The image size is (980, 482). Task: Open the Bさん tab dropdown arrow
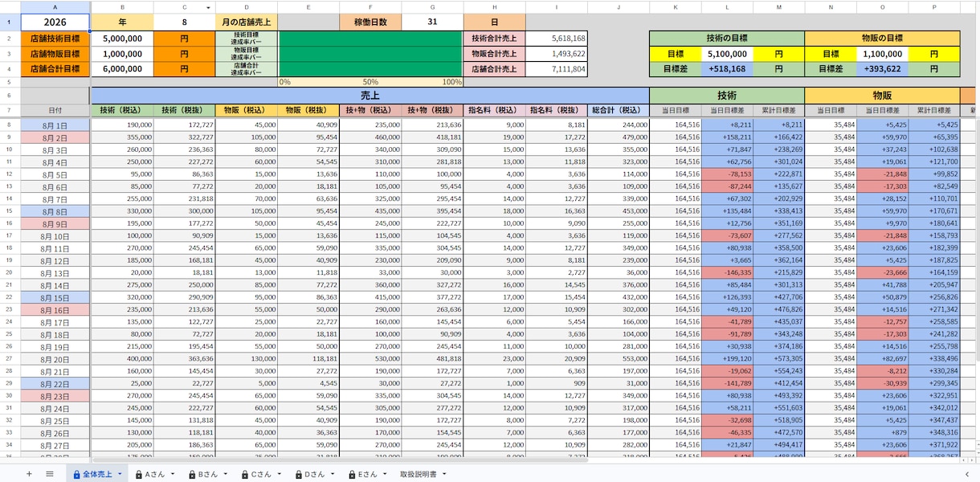pos(226,474)
